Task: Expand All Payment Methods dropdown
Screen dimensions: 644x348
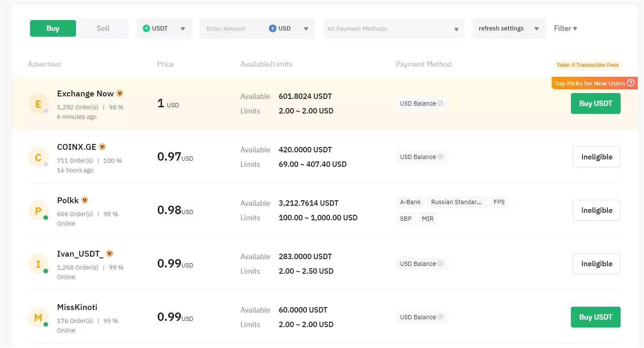Action: point(393,29)
